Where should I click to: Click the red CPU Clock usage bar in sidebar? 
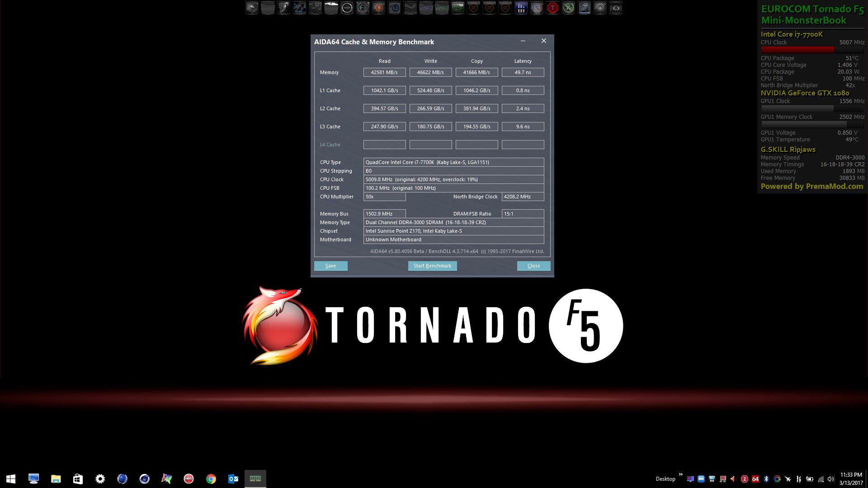click(812, 50)
